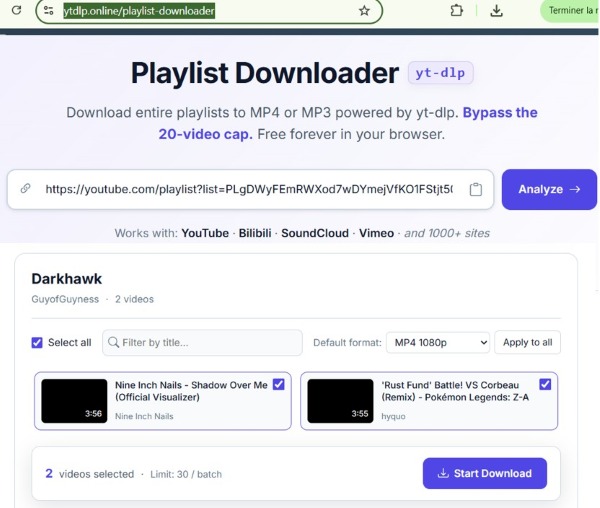Click the Start Download button
600x508 pixels.
click(485, 473)
